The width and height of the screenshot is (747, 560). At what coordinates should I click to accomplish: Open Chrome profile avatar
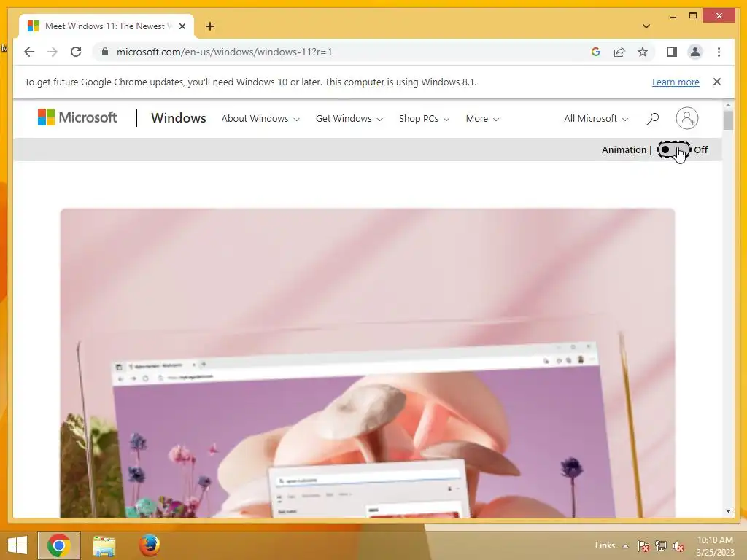[695, 52]
